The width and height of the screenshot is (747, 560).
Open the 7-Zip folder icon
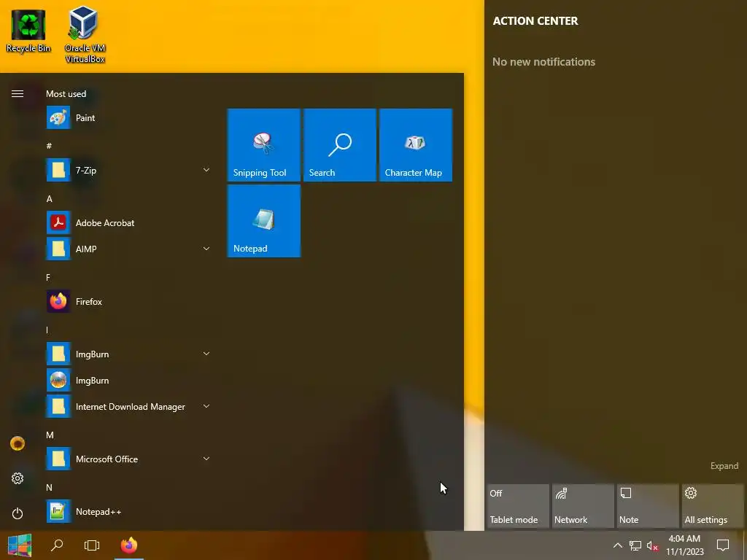(58, 170)
